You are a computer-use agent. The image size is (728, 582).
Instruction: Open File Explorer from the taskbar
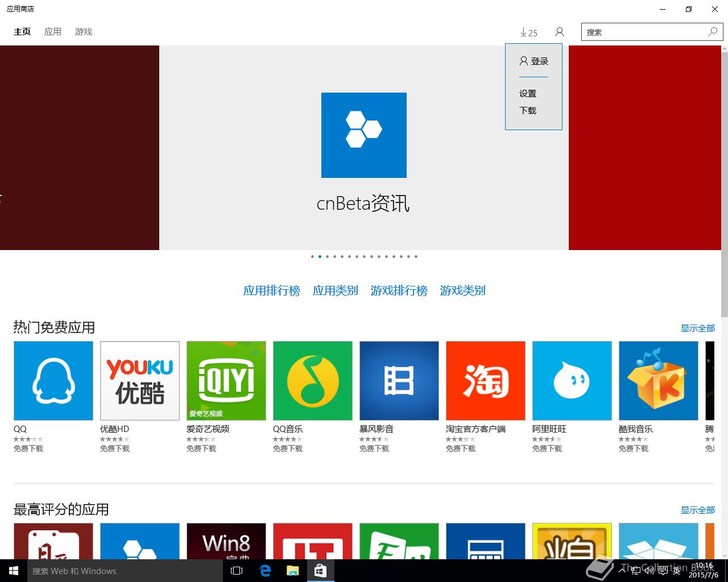[x=293, y=571]
